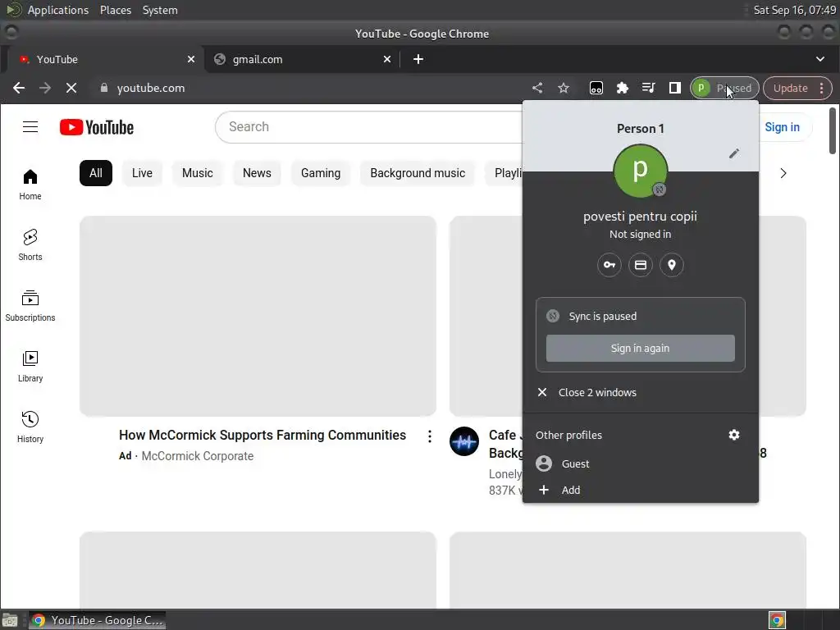Open the Applications menu
The image size is (840, 630).
click(58, 10)
